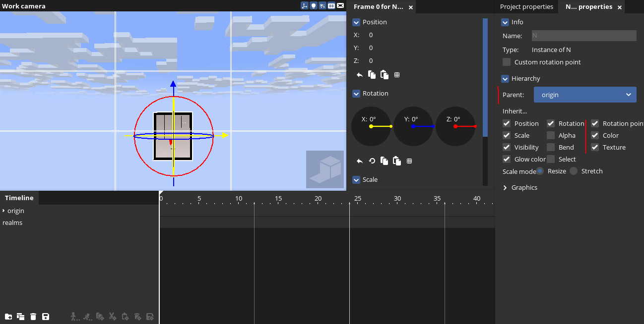Copy the Position values
The width and height of the screenshot is (644, 324).
click(372, 75)
